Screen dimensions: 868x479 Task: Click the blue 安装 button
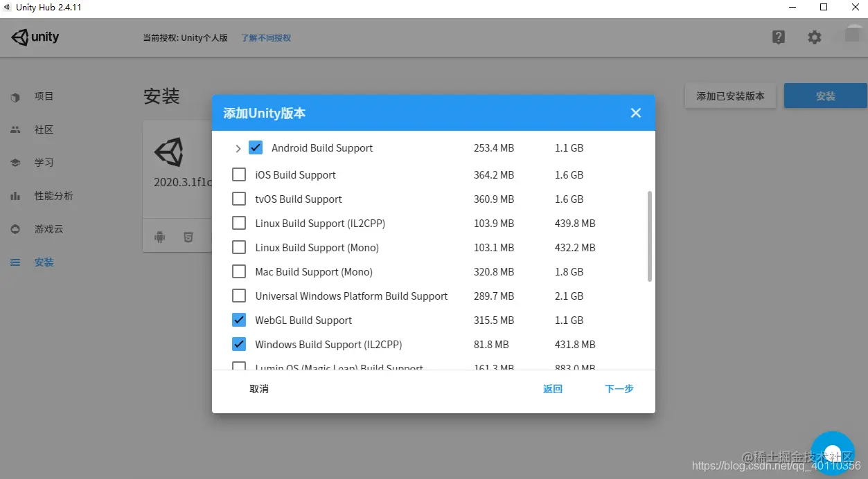click(x=826, y=96)
